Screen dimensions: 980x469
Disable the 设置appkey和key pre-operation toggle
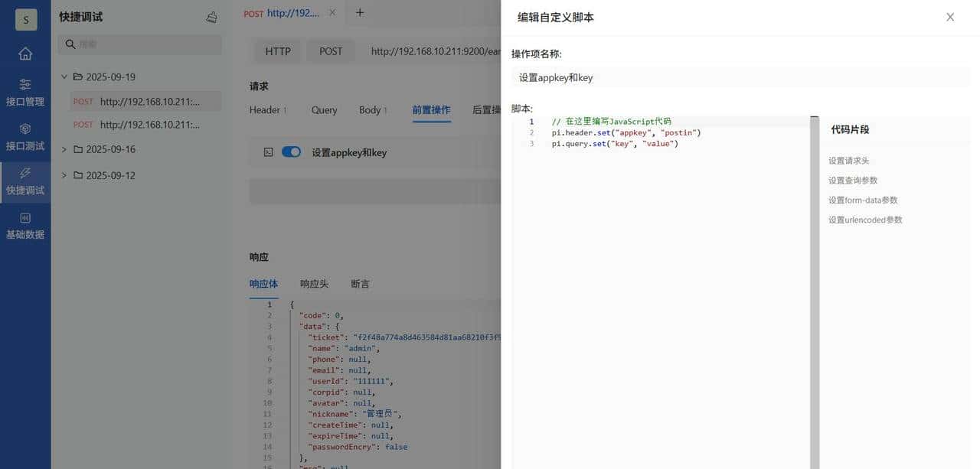pyautogui.click(x=291, y=151)
